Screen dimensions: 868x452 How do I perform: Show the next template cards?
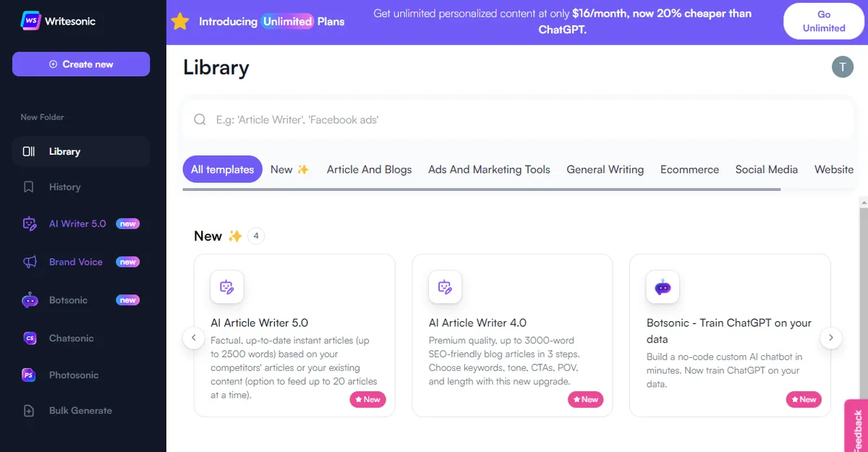(x=831, y=338)
